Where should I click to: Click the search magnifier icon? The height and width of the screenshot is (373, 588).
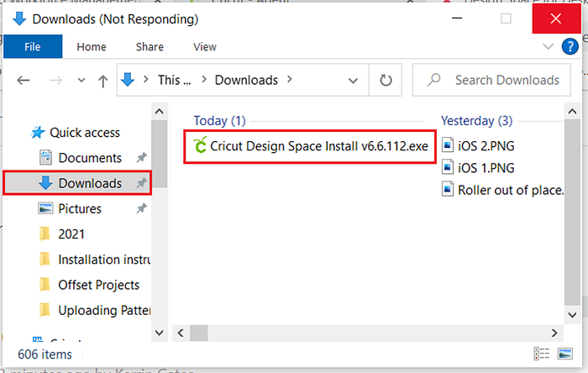coord(434,80)
